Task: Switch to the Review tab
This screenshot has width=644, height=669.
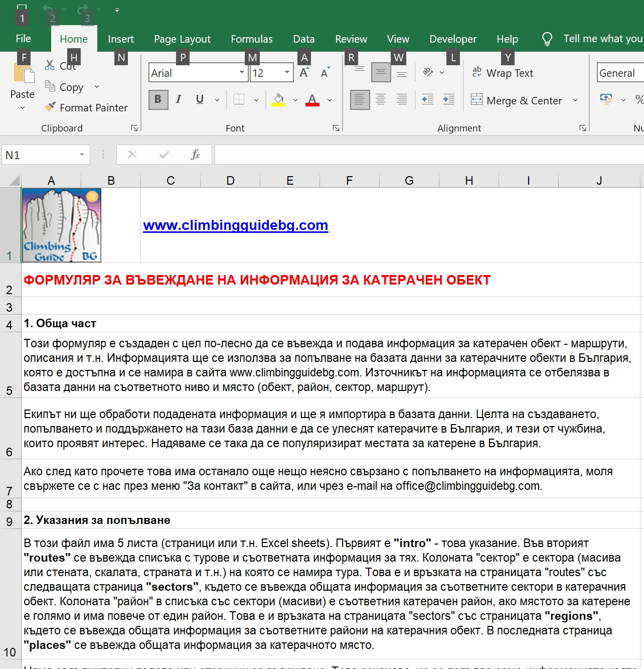Action: tap(351, 39)
